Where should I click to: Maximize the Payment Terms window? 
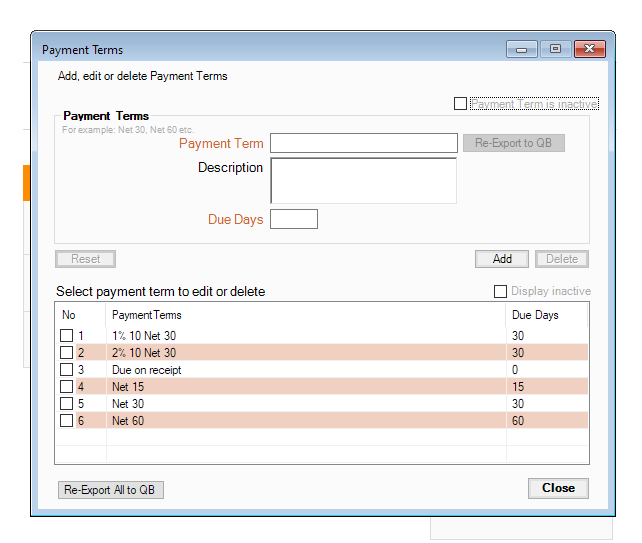click(556, 49)
